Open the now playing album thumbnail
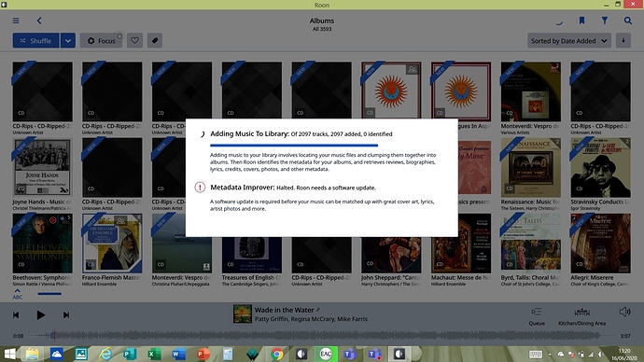 point(243,314)
